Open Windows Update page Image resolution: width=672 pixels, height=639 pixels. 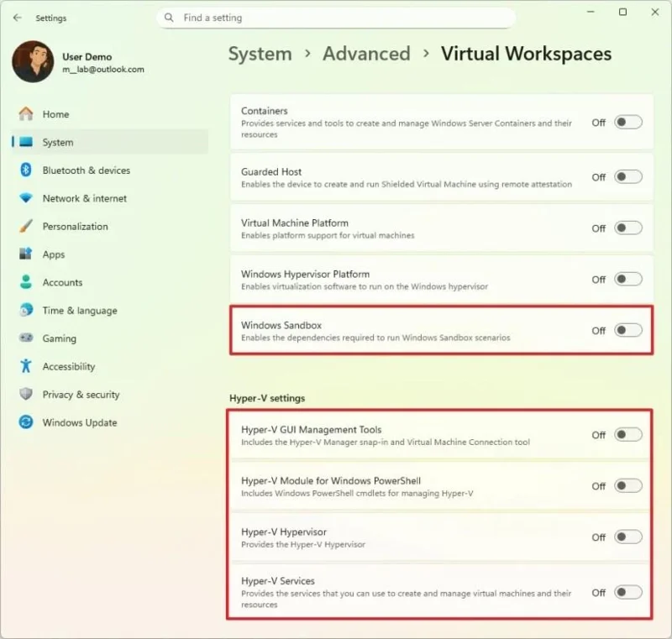point(110,422)
